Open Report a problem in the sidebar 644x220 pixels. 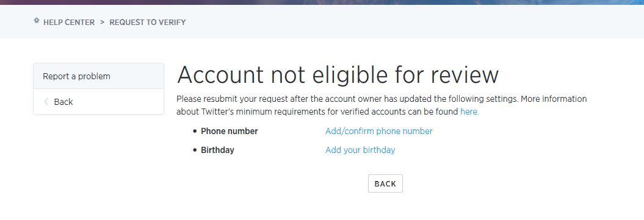click(98, 76)
